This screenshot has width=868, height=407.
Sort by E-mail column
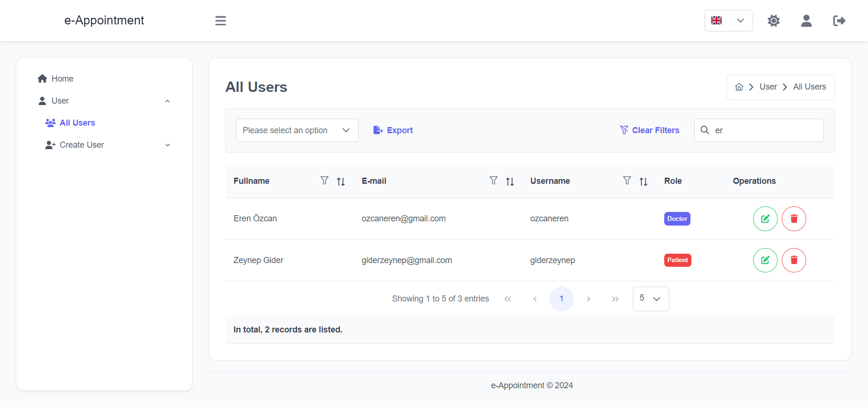[510, 181]
